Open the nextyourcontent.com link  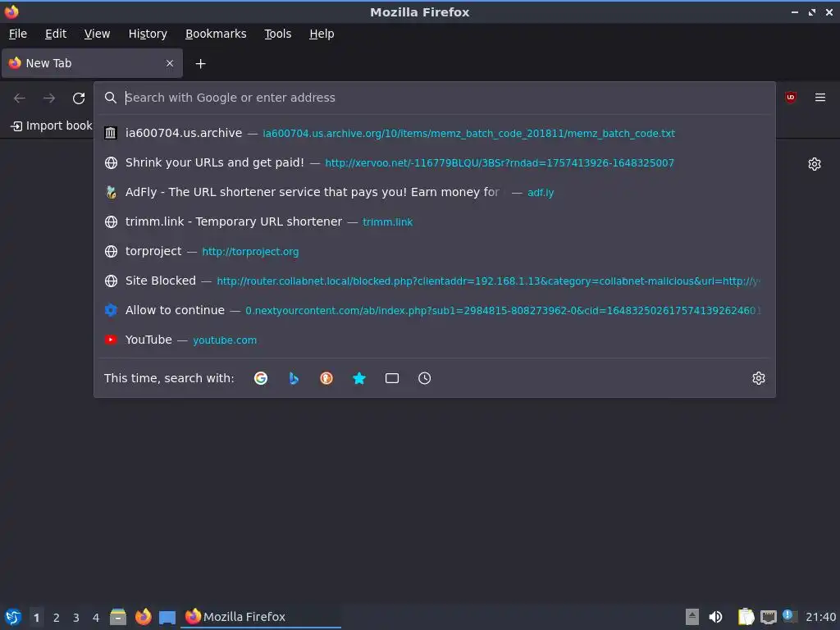(x=503, y=310)
